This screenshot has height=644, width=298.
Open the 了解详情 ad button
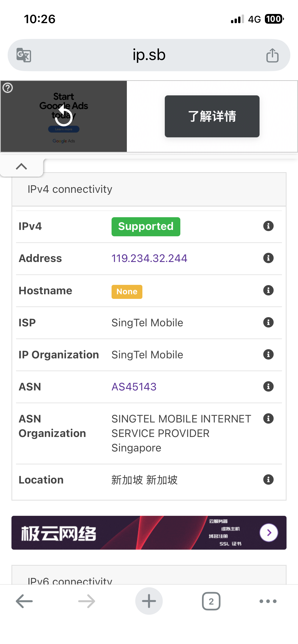(212, 116)
